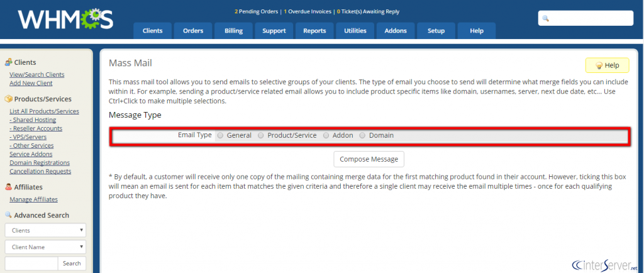This screenshot has width=644, height=273.
Task: Select the General email type radio
Action: click(x=220, y=135)
